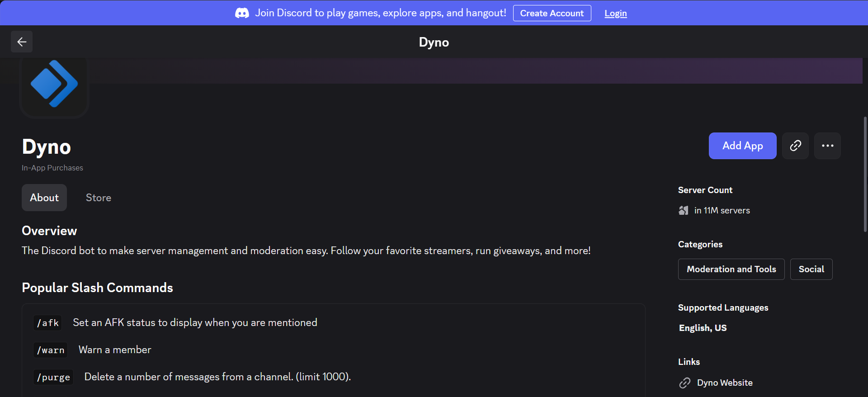
Task: Click the Create Account button
Action: pos(552,13)
